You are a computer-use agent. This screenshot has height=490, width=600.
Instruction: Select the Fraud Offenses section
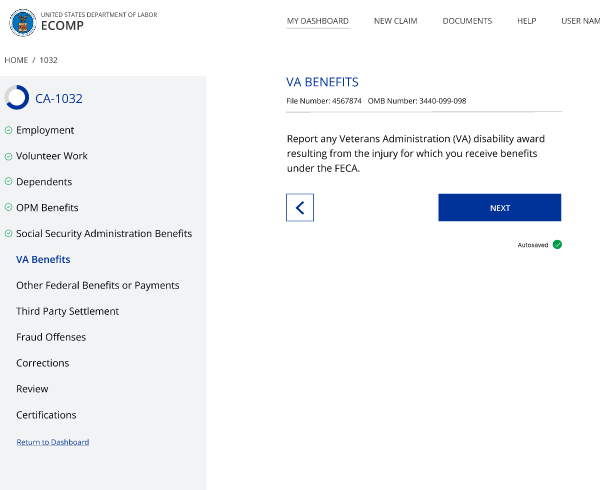[x=51, y=337]
